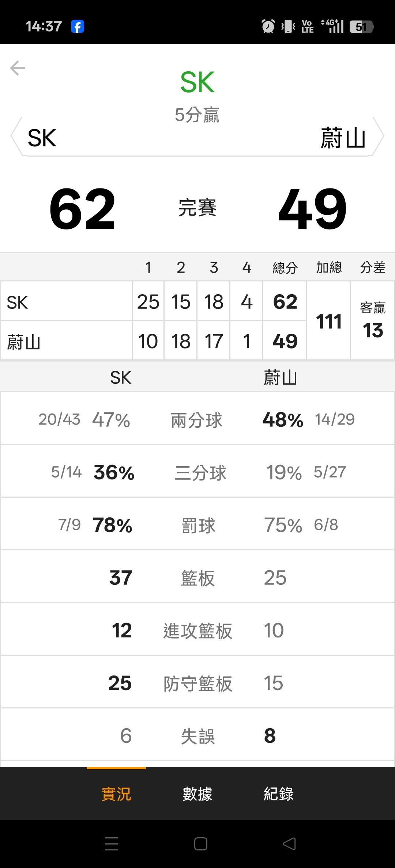Tap the 籃板 rebounds row
The width and height of the screenshot is (395, 868).
pyautogui.click(x=197, y=578)
